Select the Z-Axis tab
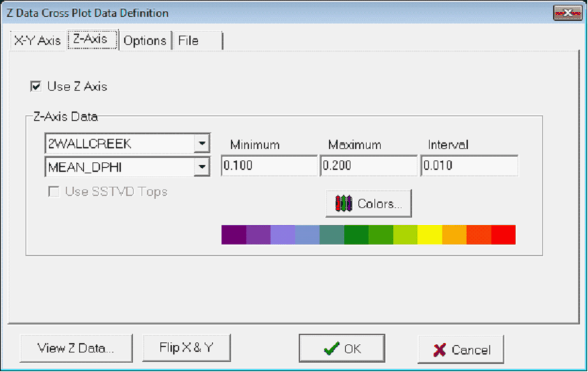 coord(90,39)
